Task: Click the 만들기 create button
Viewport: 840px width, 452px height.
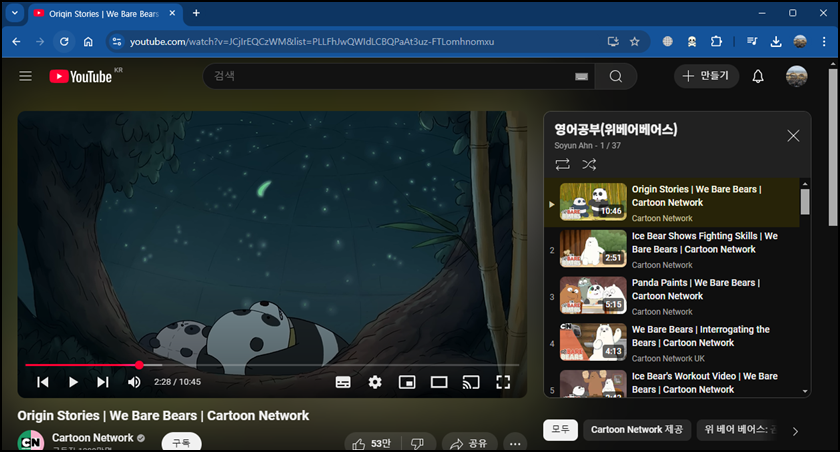Action: coord(706,76)
